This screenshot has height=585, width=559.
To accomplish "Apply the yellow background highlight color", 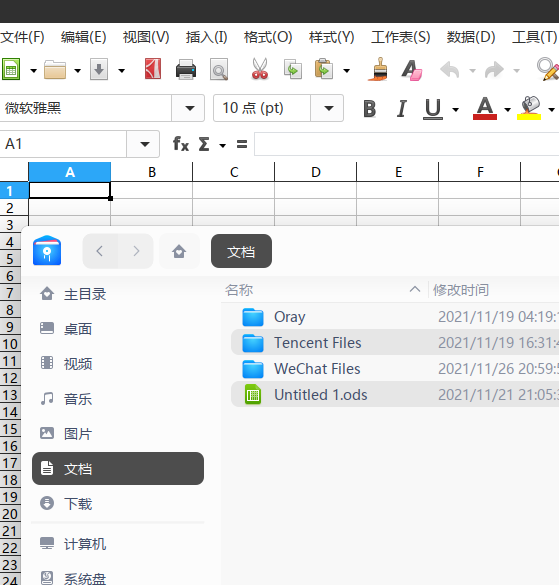I will click(529, 109).
